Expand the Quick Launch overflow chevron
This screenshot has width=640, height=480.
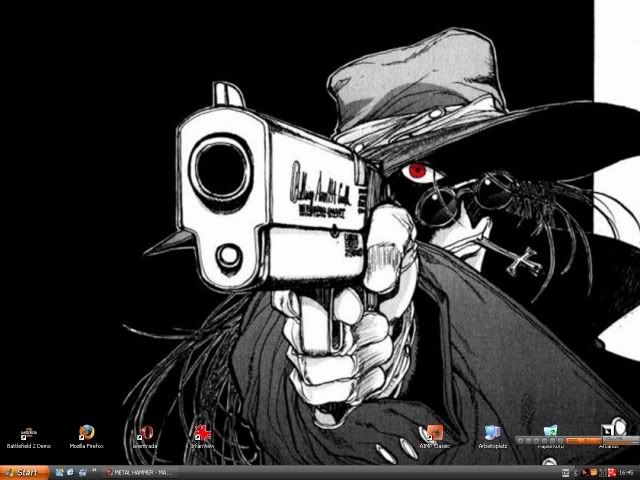point(94,471)
